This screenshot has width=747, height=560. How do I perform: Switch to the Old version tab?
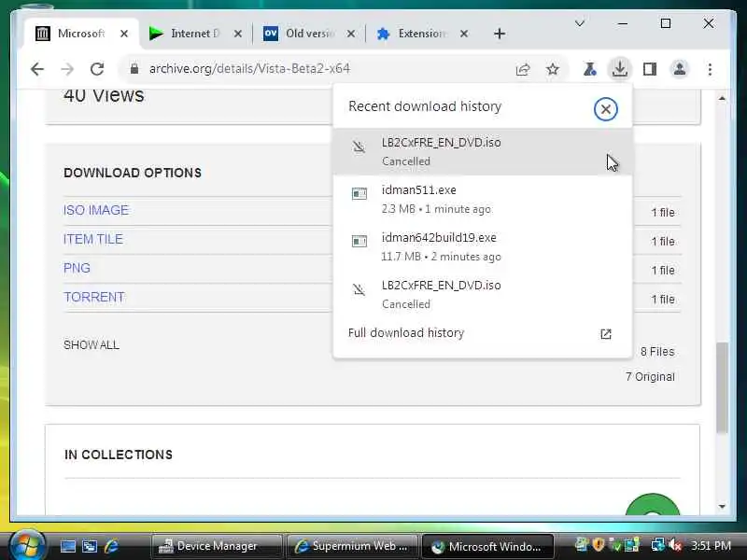[x=310, y=34]
